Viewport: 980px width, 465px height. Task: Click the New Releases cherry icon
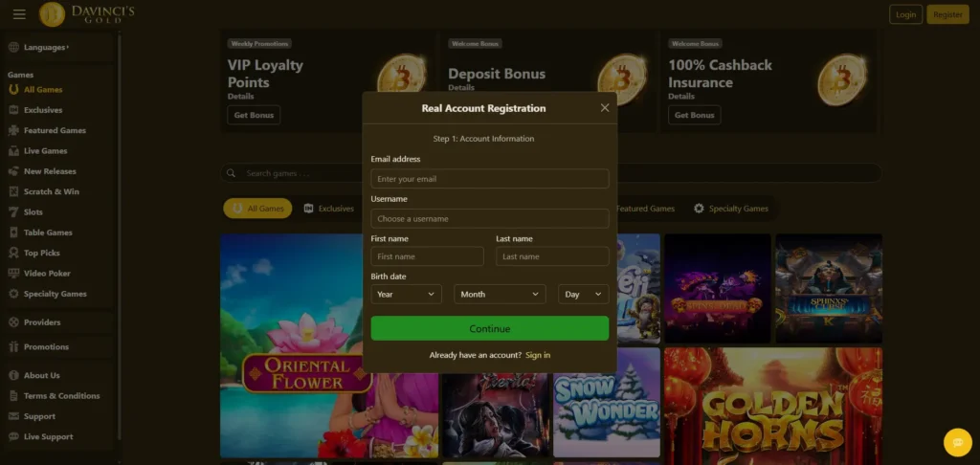(13, 171)
